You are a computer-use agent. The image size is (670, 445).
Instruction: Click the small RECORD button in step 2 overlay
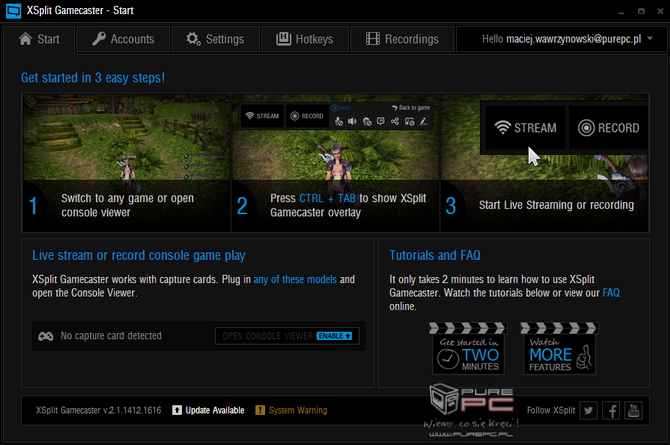[307, 116]
